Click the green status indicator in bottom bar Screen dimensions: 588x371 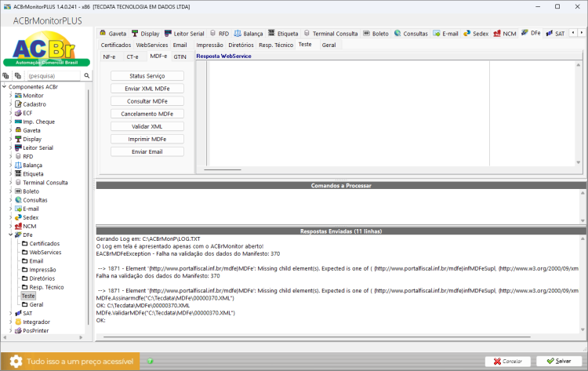(x=150, y=362)
